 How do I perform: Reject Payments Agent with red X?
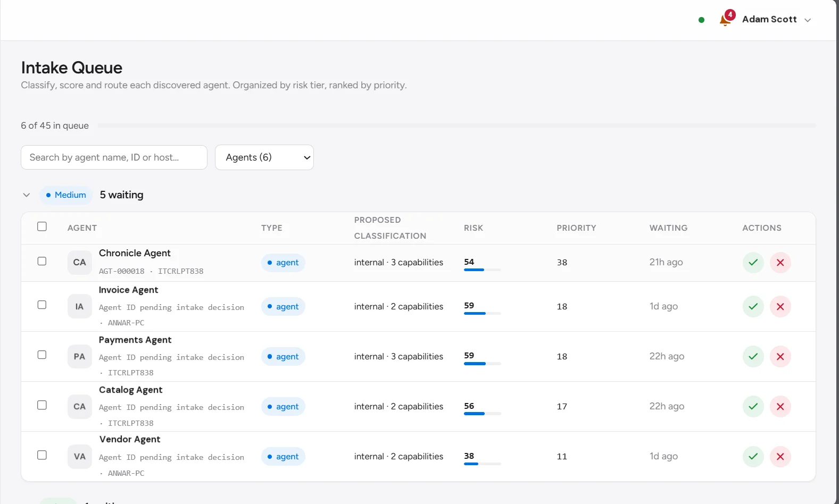780,357
